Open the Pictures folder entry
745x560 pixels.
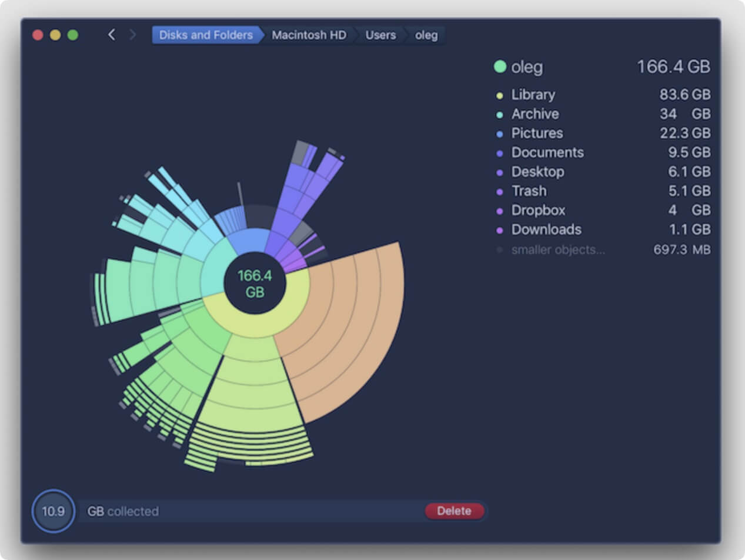537,134
